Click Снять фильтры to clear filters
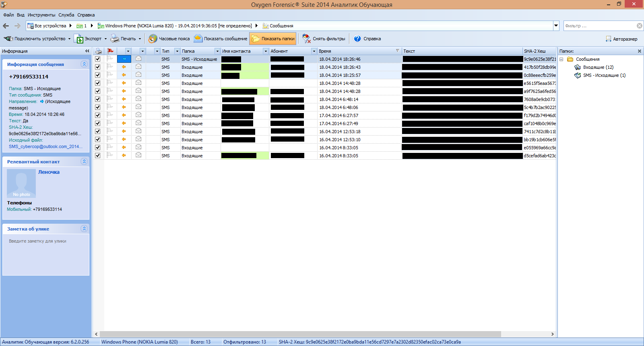Viewport: 644px width, 346px height. point(324,39)
